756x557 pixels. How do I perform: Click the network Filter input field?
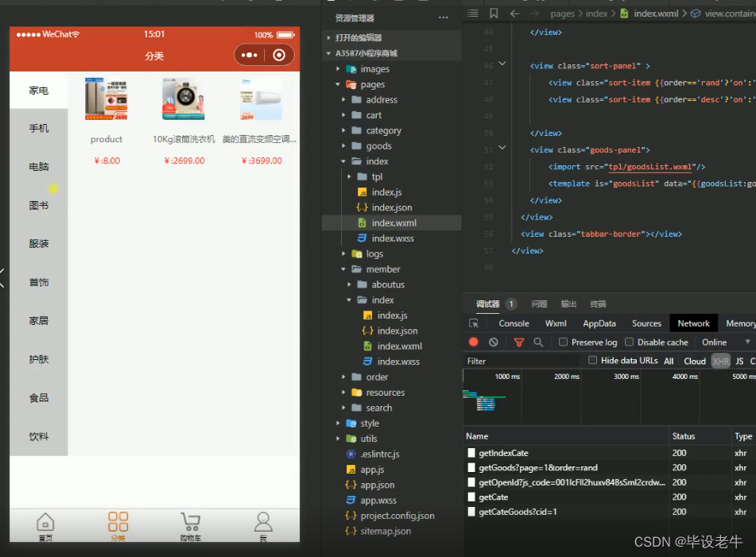pos(521,361)
